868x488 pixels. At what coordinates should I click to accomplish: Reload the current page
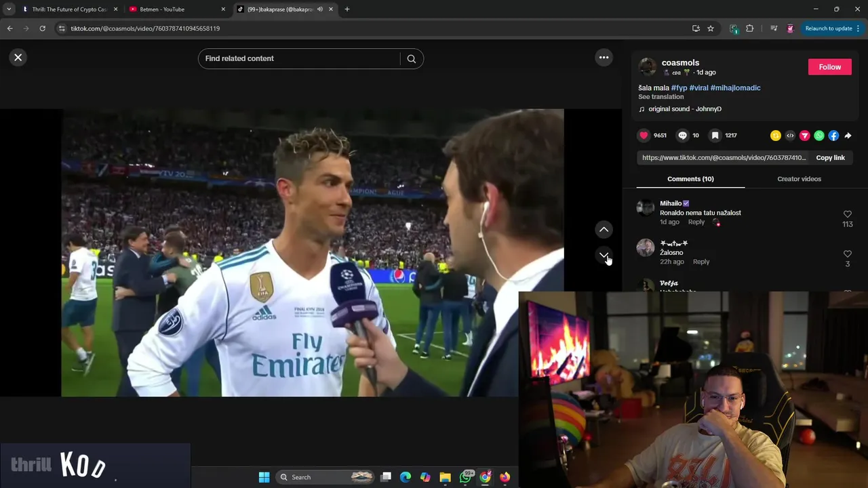42,28
